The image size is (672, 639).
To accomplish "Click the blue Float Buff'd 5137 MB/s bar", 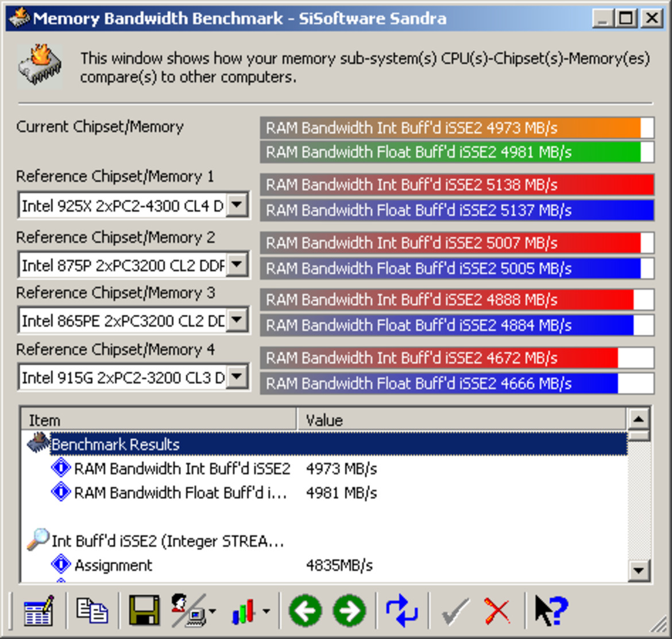I will coord(457,210).
